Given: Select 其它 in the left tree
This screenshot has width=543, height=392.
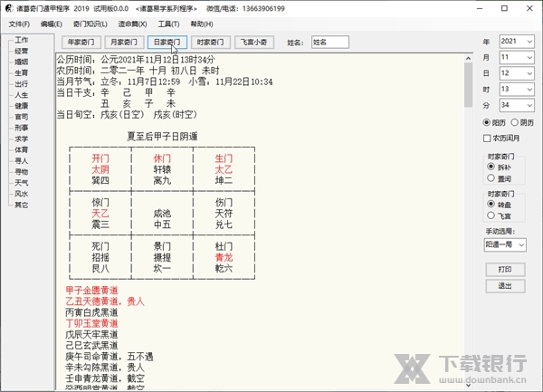Looking at the screenshot, I should 21,205.
